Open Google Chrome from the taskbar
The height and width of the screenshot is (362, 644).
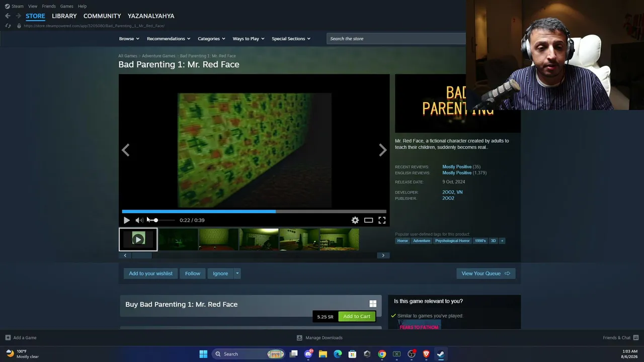click(382, 354)
